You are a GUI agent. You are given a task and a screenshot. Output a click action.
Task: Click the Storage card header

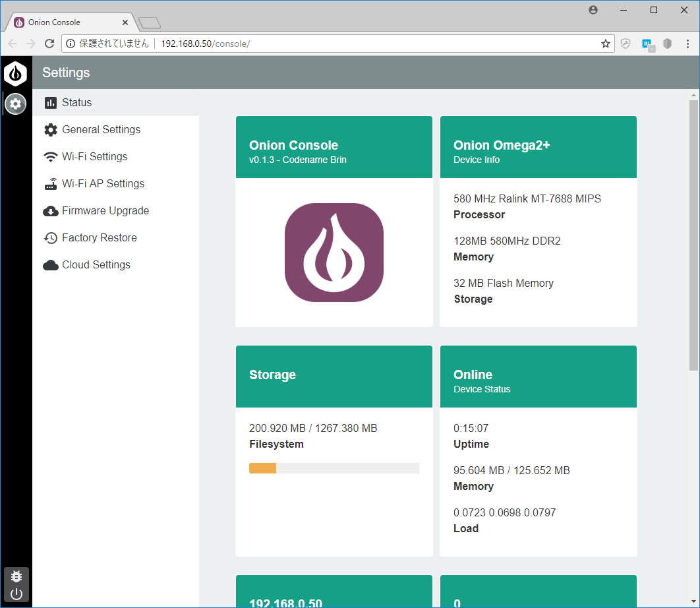[334, 376]
